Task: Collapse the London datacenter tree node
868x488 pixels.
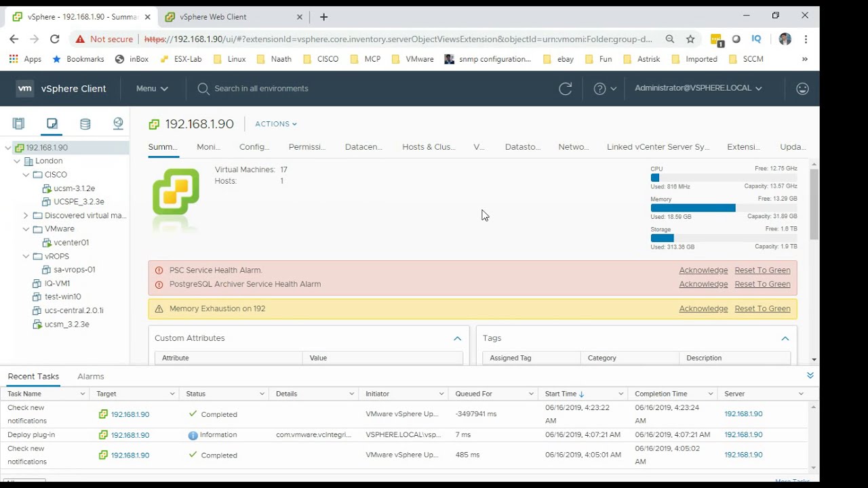Action: pyautogui.click(x=17, y=161)
